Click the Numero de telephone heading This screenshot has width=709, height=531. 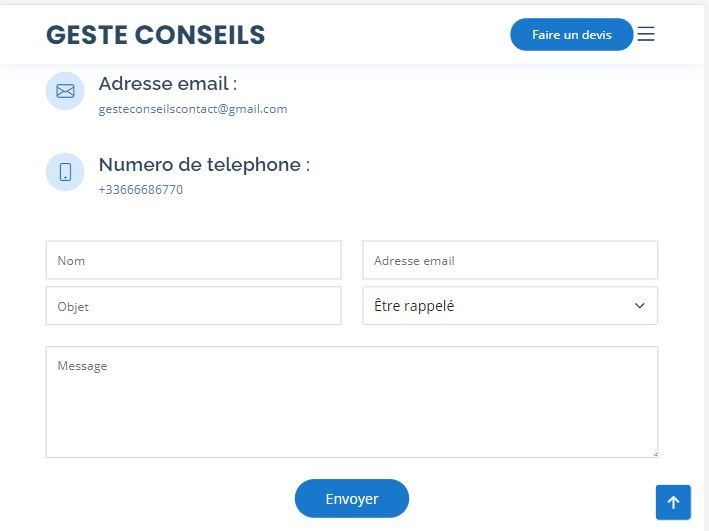pos(204,165)
